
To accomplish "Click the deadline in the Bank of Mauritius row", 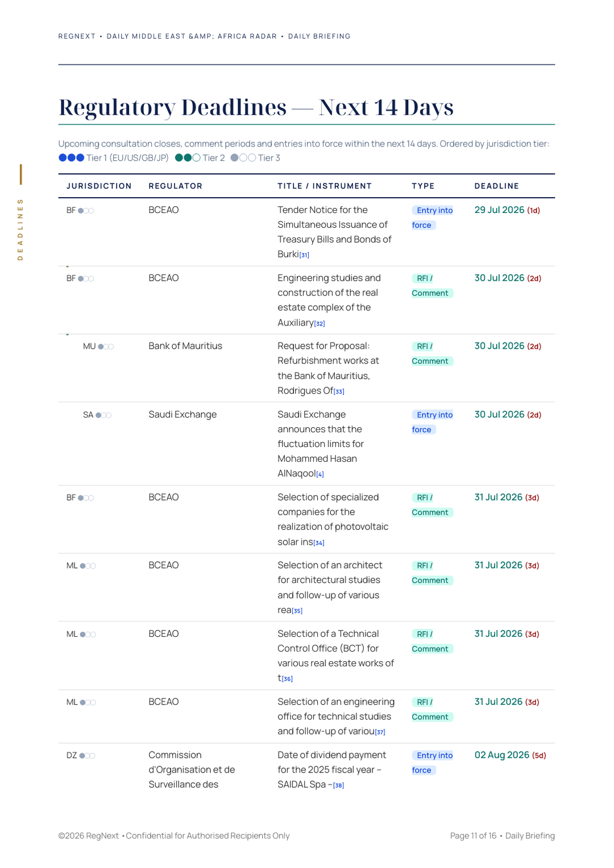I will [508, 346].
